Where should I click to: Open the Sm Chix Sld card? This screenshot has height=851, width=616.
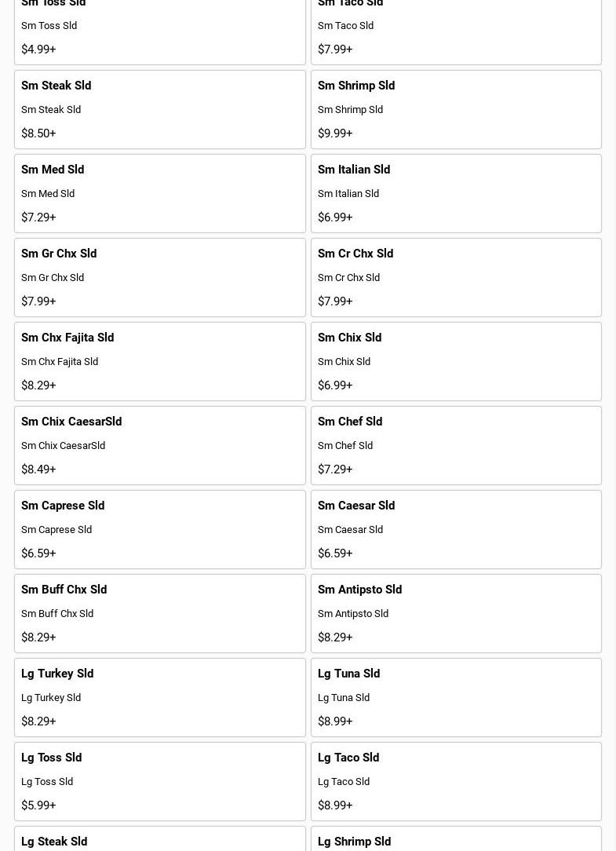point(456,361)
